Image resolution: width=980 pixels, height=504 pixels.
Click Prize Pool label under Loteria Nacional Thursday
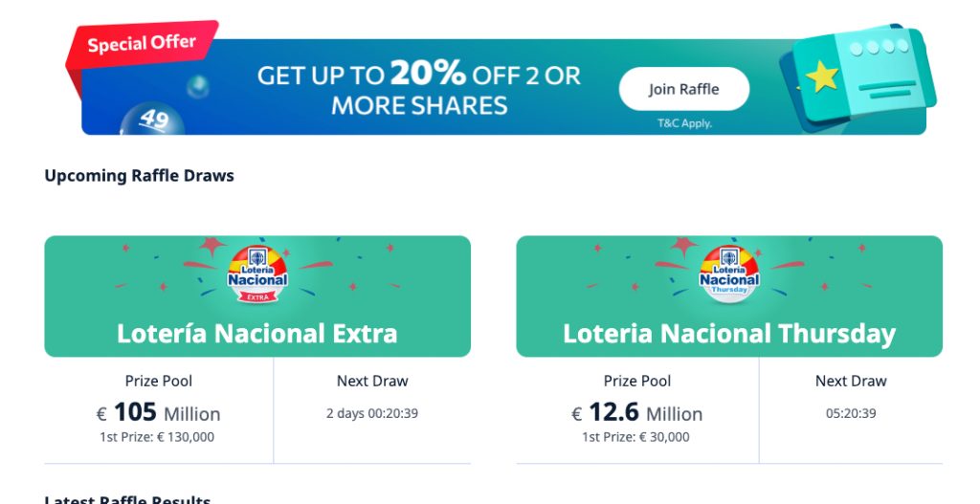[x=637, y=381]
